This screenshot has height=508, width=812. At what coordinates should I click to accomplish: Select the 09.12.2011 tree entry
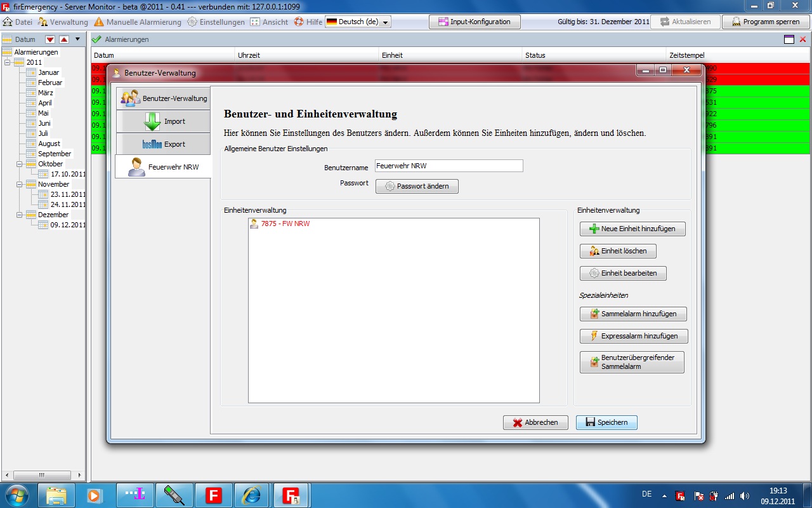[67, 225]
